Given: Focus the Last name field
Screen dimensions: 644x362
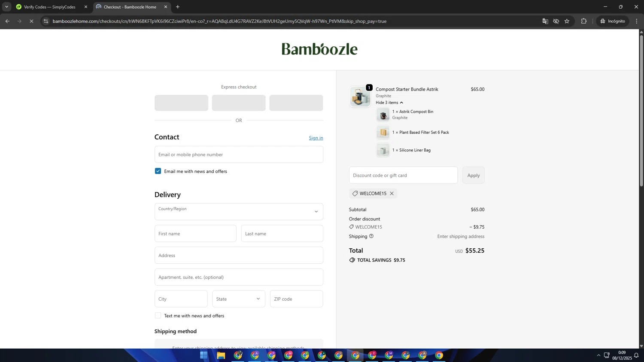Looking at the screenshot, I should 282,234.
